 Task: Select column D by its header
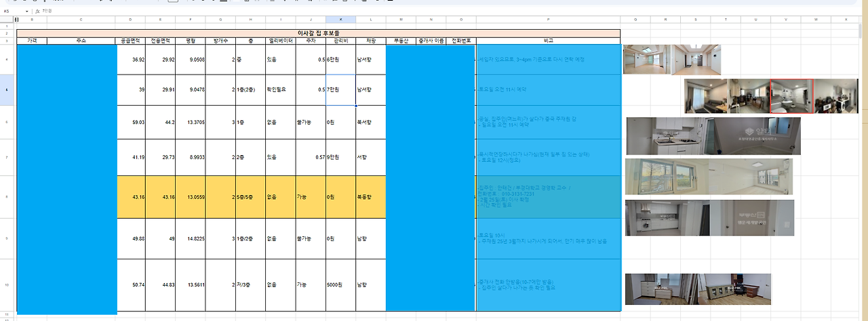click(130, 20)
